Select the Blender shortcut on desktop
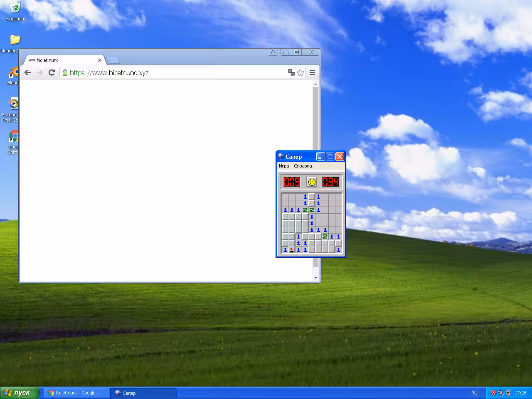 13,75
